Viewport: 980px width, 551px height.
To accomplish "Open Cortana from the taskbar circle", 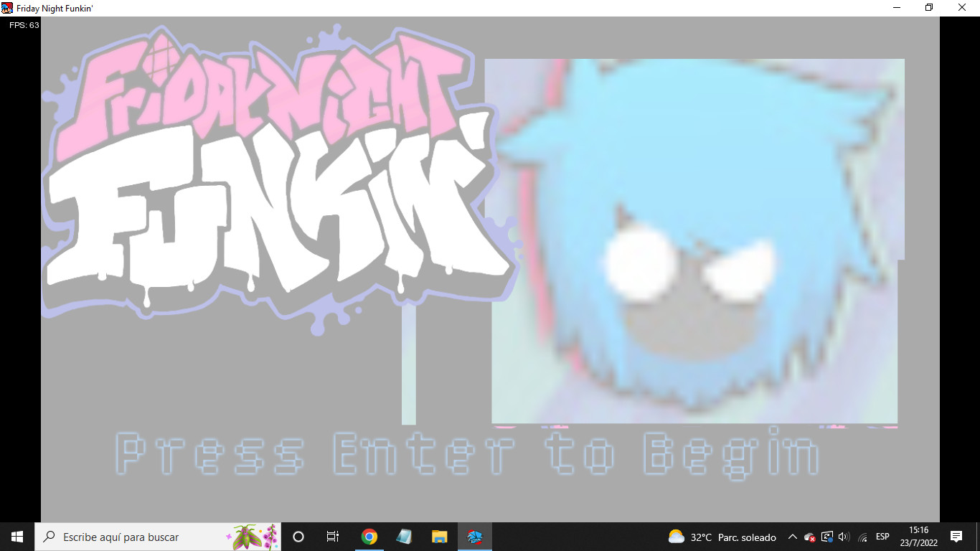I will (x=298, y=537).
